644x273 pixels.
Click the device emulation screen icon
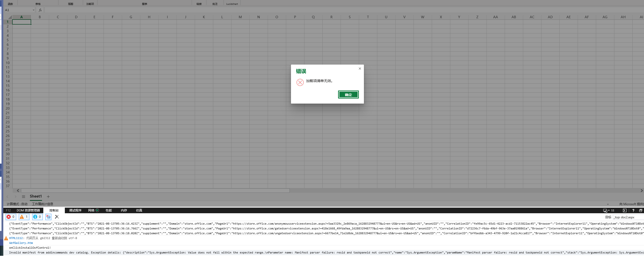point(605,210)
